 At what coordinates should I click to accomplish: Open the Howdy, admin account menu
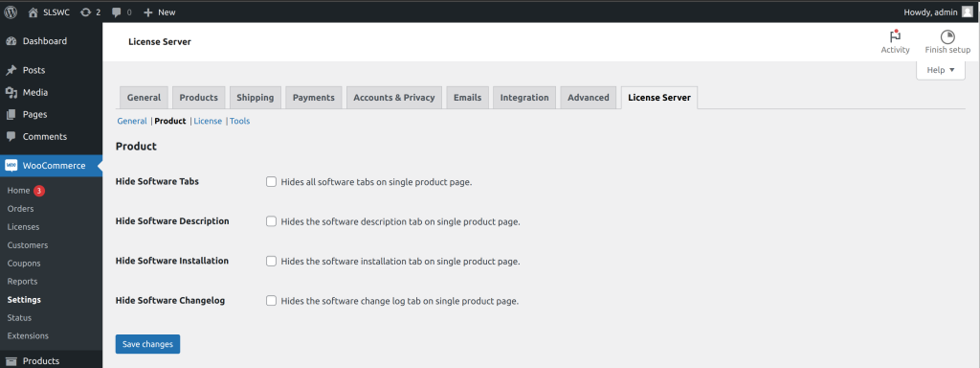[x=939, y=11]
